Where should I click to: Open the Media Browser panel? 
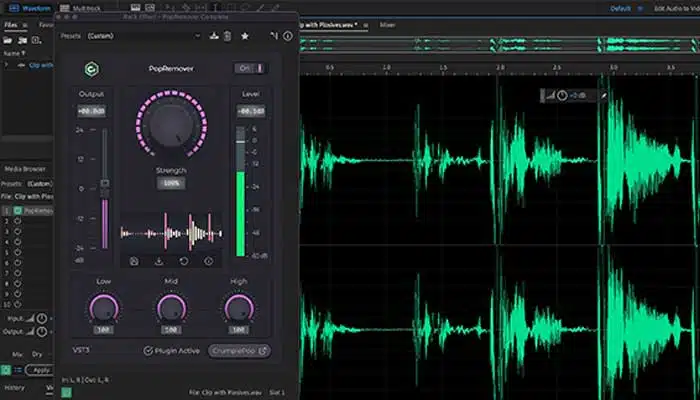click(x=25, y=169)
